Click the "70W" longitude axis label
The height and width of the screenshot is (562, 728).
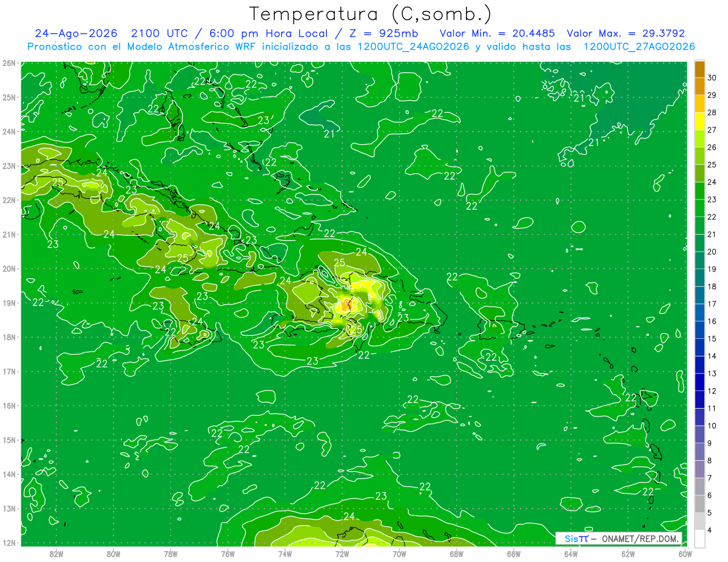coord(399,554)
